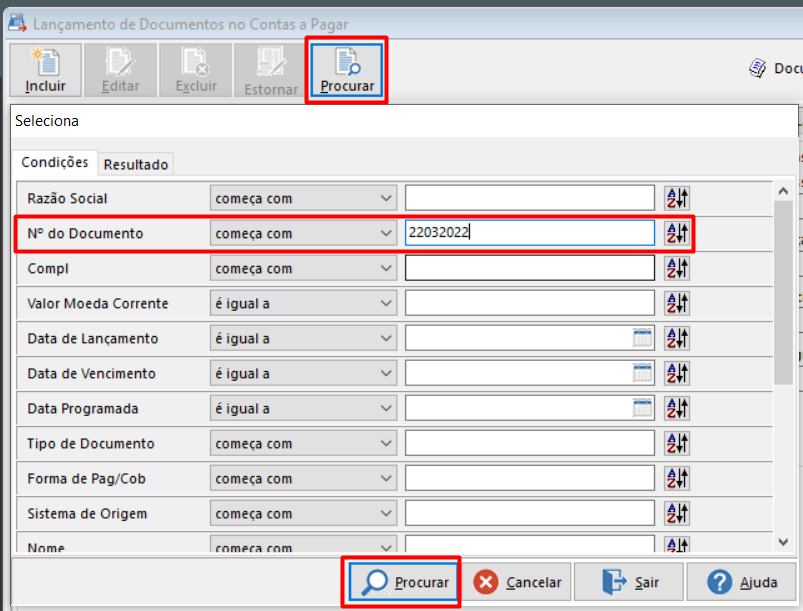Click the Procurar toolbar button at top

tap(347, 70)
